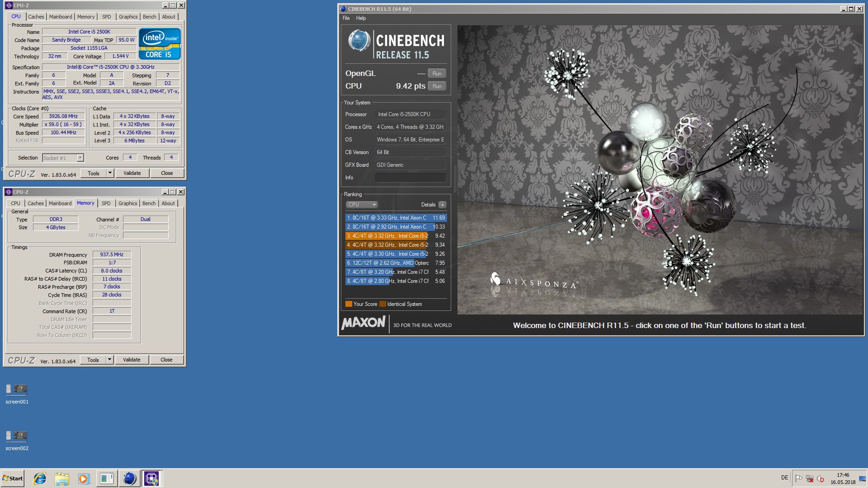Viewport: 868px width, 488px height.
Task: Open the Cinebench File menu
Action: tap(346, 18)
